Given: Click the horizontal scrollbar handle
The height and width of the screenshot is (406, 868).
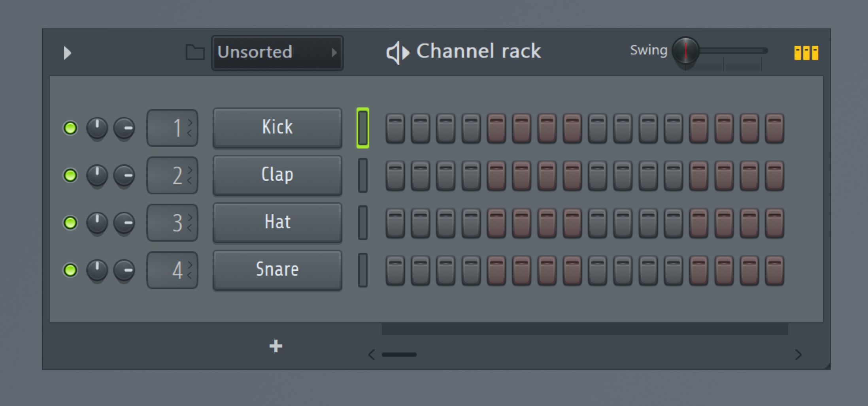Looking at the screenshot, I should pos(399,355).
